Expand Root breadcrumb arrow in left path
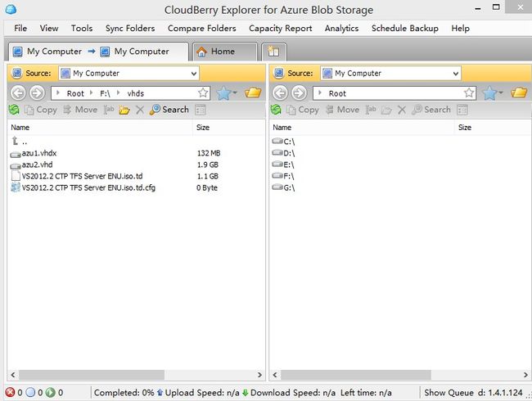Viewport: 532px width, 401px height. point(58,92)
